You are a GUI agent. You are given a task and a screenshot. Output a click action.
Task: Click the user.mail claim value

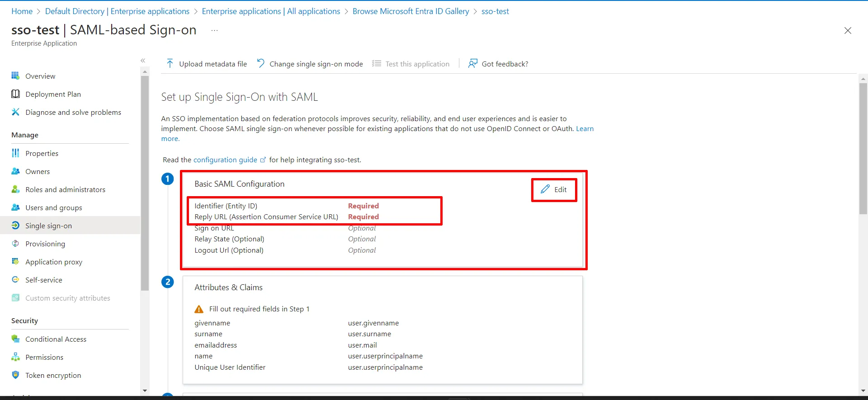point(362,345)
